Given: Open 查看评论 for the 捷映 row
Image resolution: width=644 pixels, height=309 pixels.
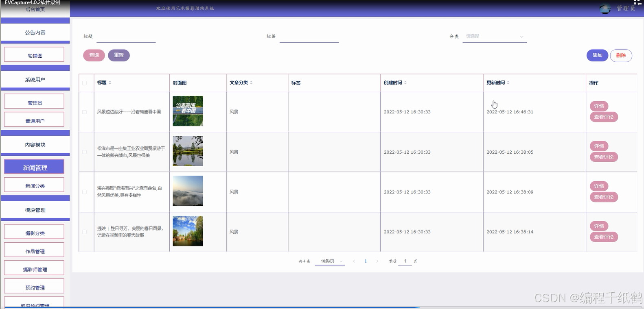Looking at the screenshot, I should pyautogui.click(x=604, y=237).
